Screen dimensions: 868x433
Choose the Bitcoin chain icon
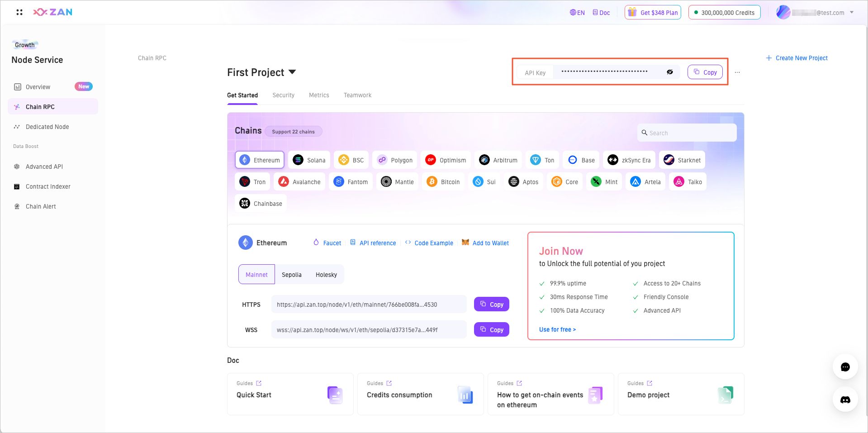tap(432, 181)
